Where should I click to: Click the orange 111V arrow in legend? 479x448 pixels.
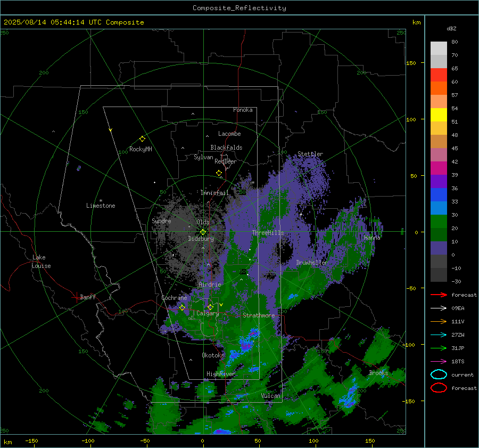(439, 321)
